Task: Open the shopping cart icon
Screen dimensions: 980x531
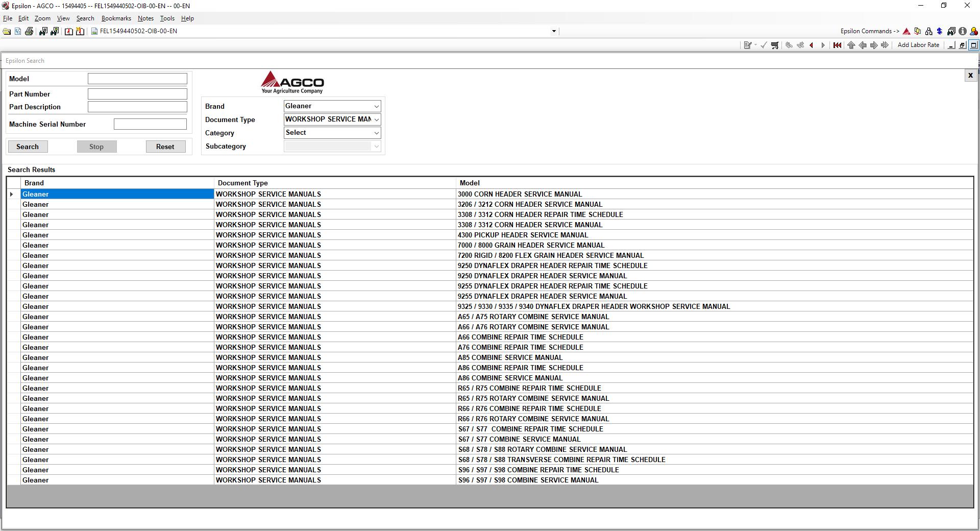Action: pos(775,45)
